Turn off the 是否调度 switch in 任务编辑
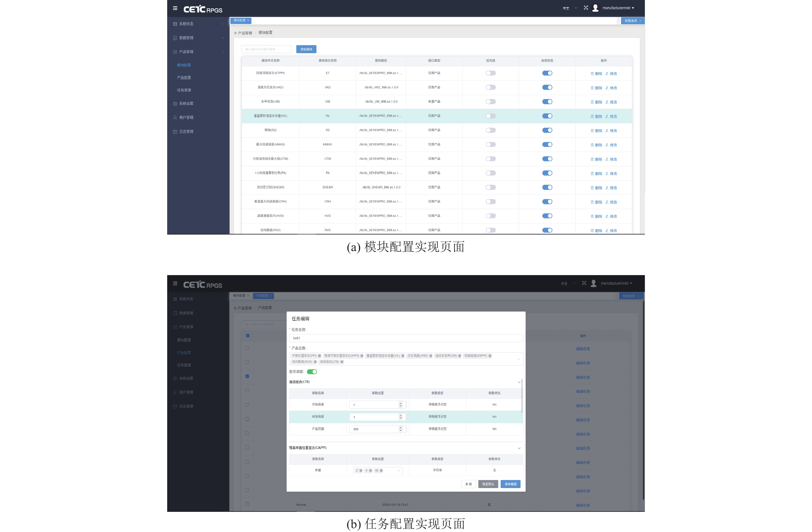This screenshot has width=812, height=532. pos(312,372)
